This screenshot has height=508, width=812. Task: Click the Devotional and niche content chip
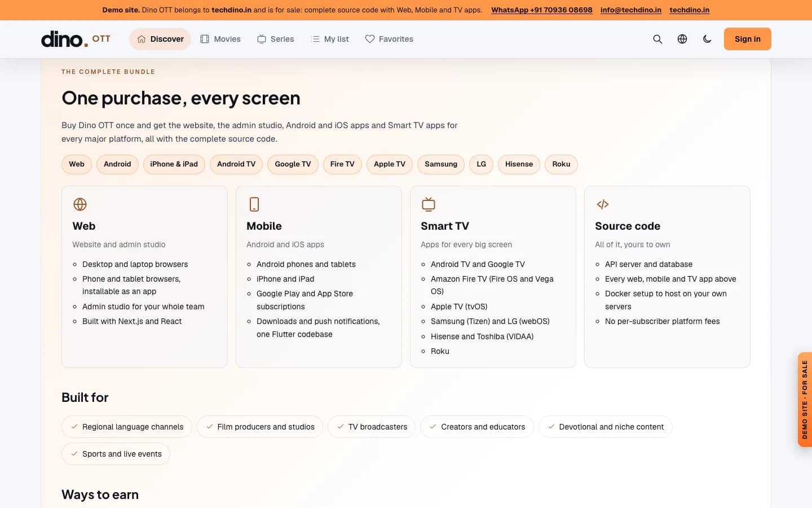pos(606,427)
